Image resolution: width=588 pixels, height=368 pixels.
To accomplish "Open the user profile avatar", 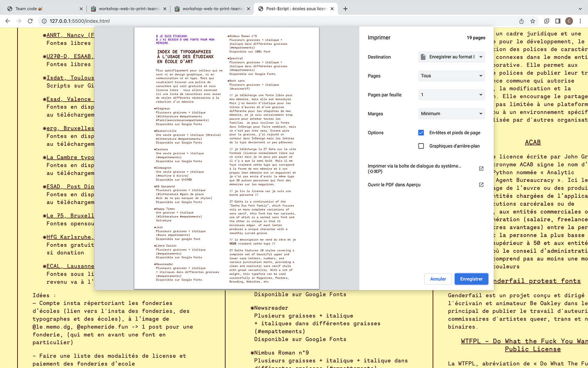I will click(x=569, y=21).
